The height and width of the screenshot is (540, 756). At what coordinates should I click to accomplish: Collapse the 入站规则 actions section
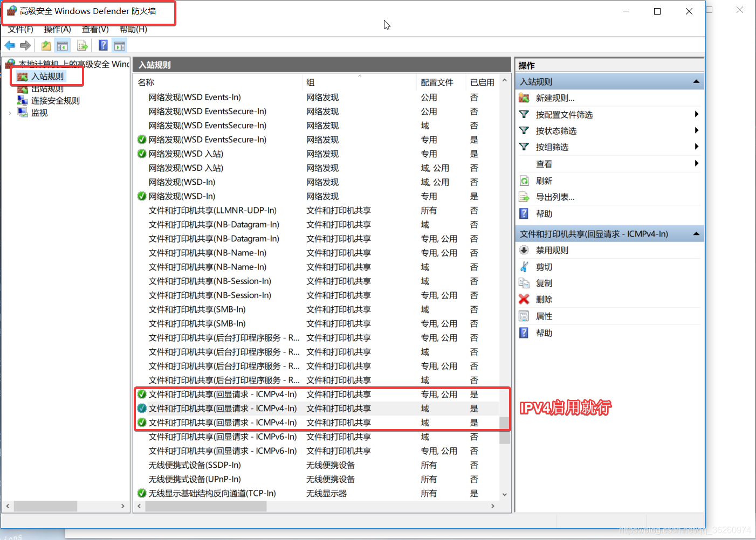point(696,81)
